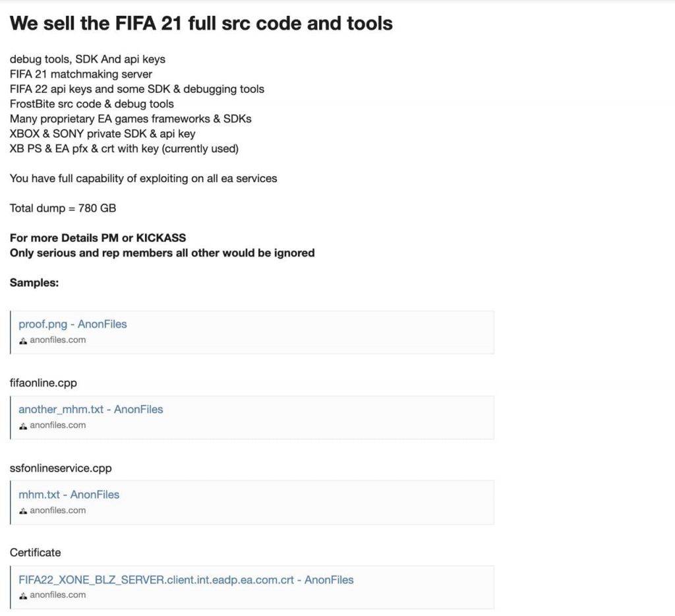The height and width of the screenshot is (616, 675).
Task: Click the bold Samples: heading
Action: point(34,283)
